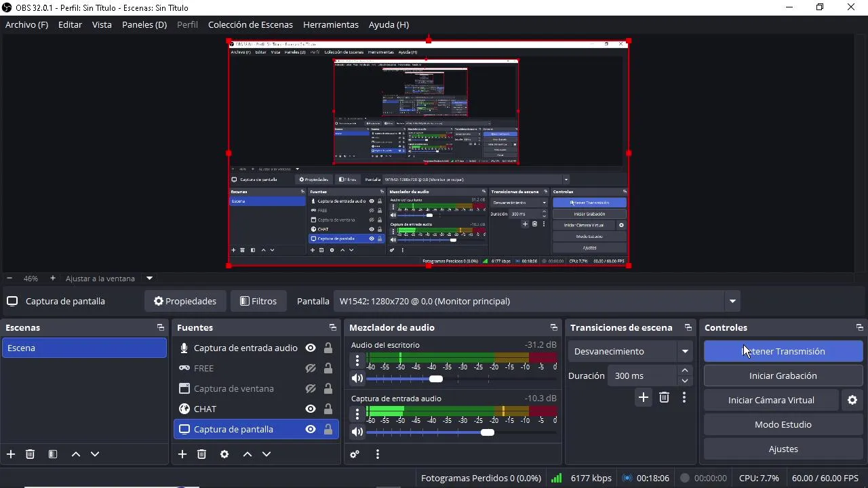Undock the Escenas panel
868x488 pixels.
point(161,327)
